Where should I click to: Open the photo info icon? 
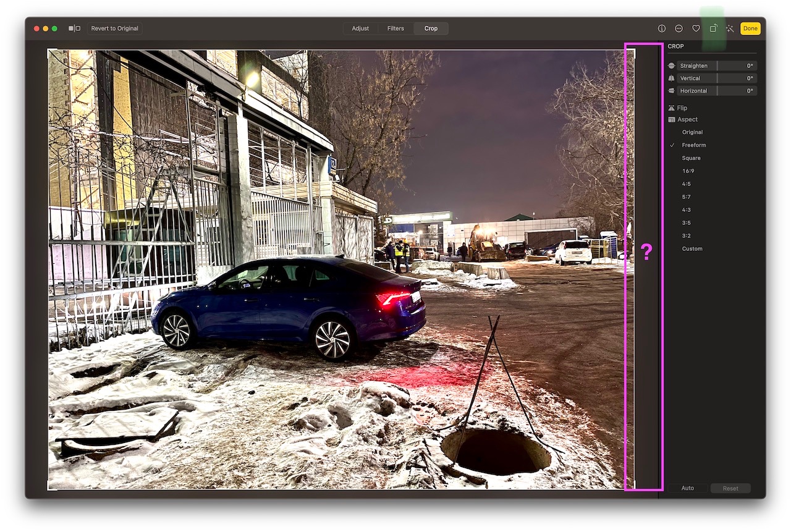pyautogui.click(x=662, y=28)
